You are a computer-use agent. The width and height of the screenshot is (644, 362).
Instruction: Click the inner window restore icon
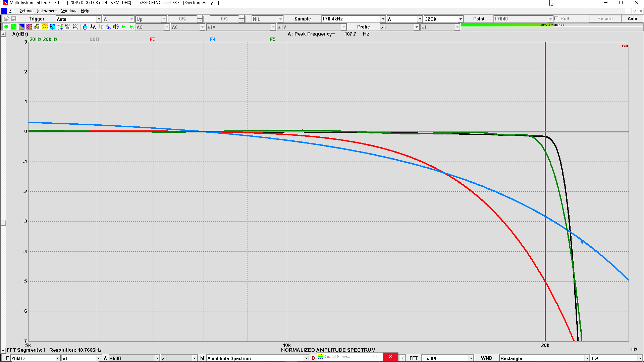(x=634, y=11)
